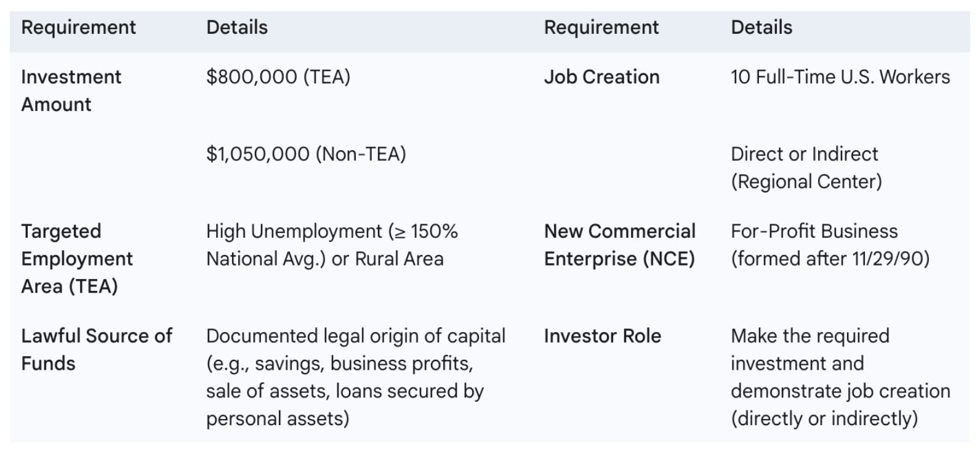Select the Lawful Source of Funds label
The height and width of the screenshot is (451, 980).
[x=97, y=349]
